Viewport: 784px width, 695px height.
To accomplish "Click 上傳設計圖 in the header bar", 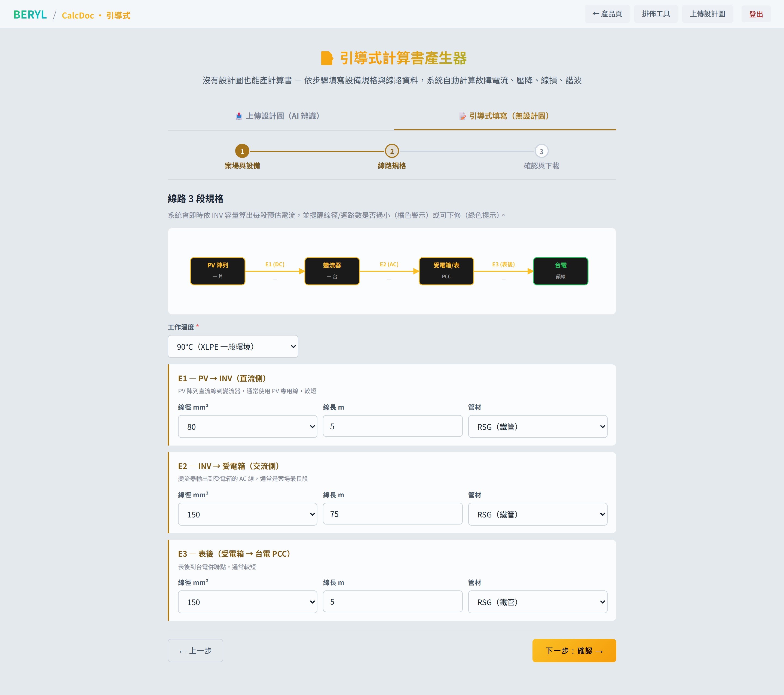I will [707, 14].
